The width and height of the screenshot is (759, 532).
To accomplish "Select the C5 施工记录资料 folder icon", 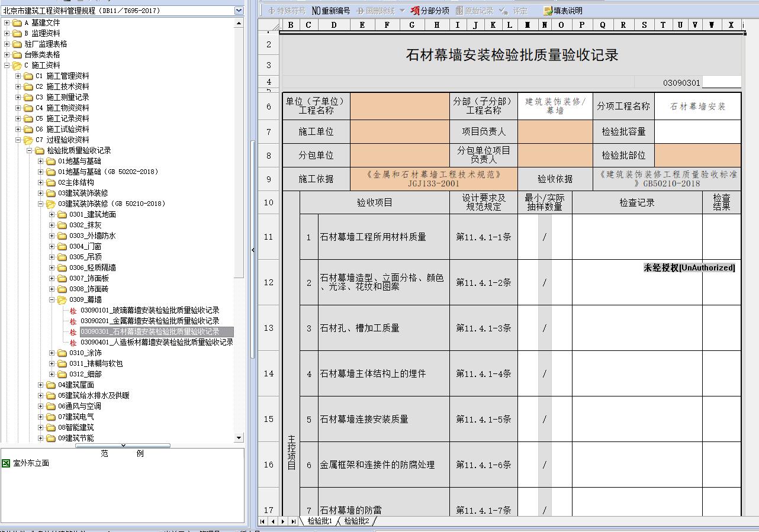I will 28,118.
